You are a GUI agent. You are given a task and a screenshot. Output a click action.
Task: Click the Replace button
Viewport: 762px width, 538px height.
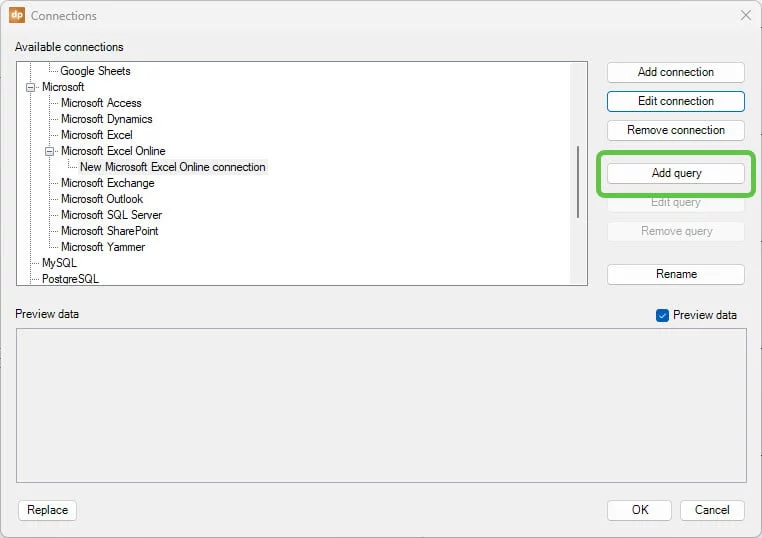[x=47, y=510]
